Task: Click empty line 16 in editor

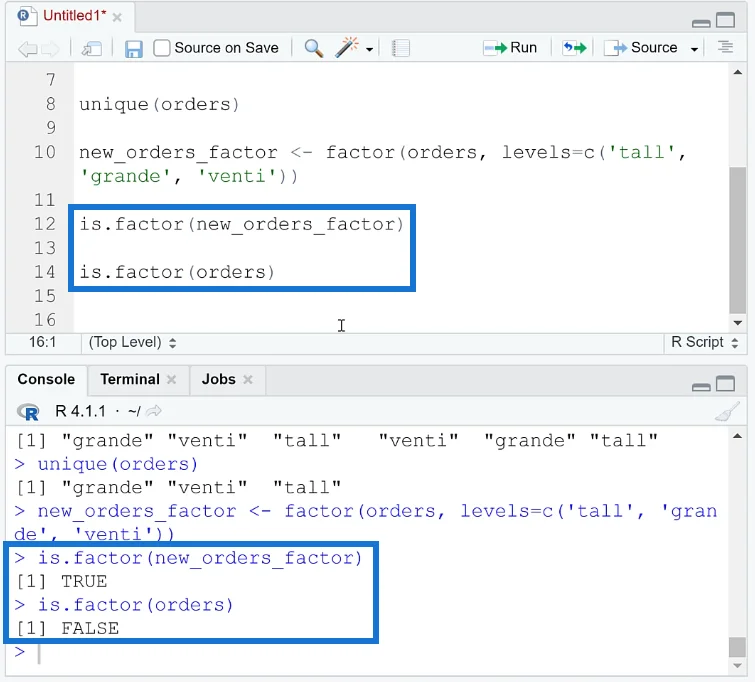Action: coord(400,320)
